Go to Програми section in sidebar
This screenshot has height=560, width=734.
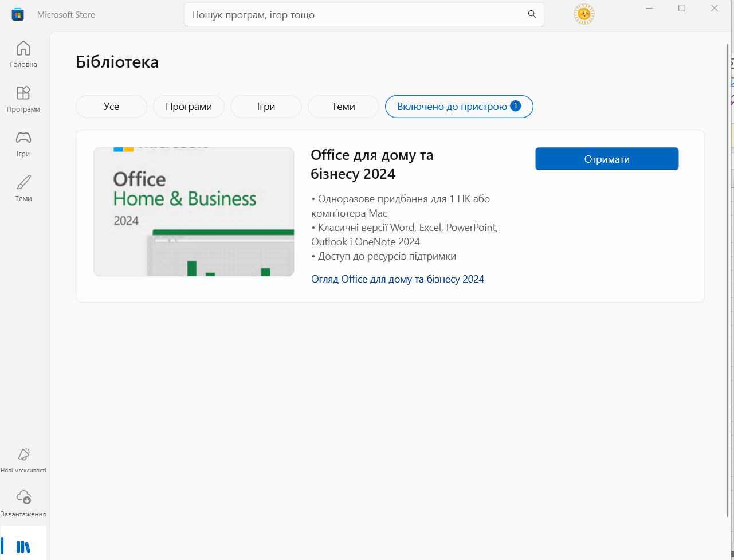(23, 99)
